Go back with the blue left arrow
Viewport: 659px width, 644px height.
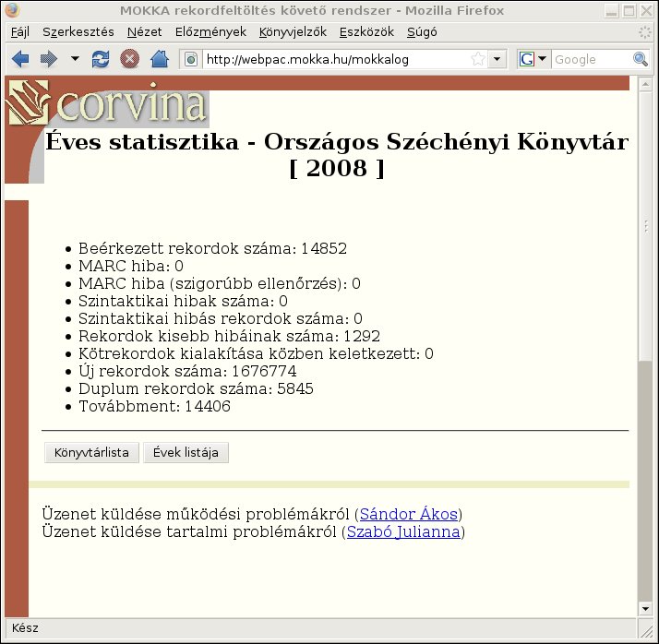tap(20, 59)
